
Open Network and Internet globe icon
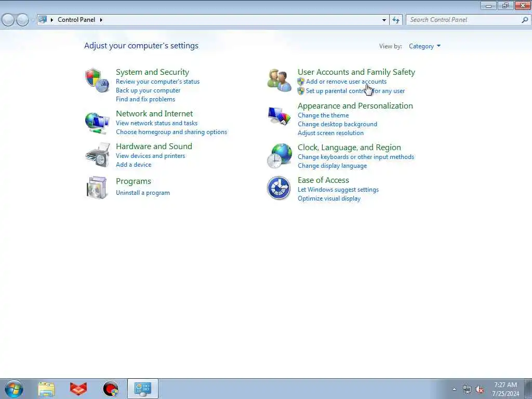[x=97, y=123]
